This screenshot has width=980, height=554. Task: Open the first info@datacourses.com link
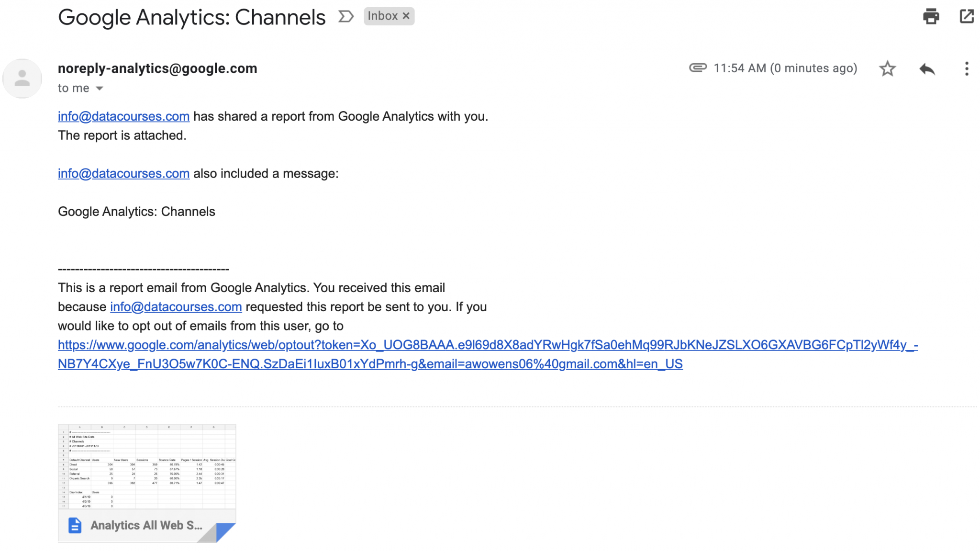(x=123, y=116)
